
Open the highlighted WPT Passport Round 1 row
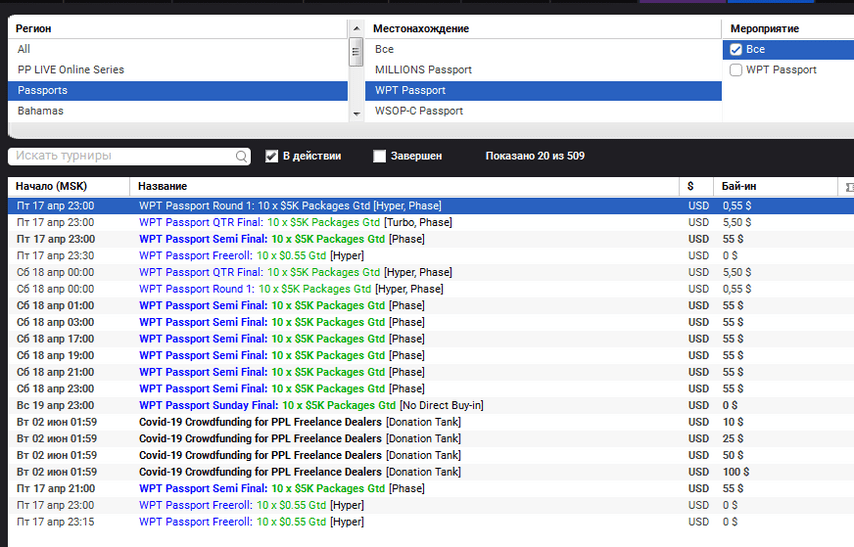click(431, 206)
